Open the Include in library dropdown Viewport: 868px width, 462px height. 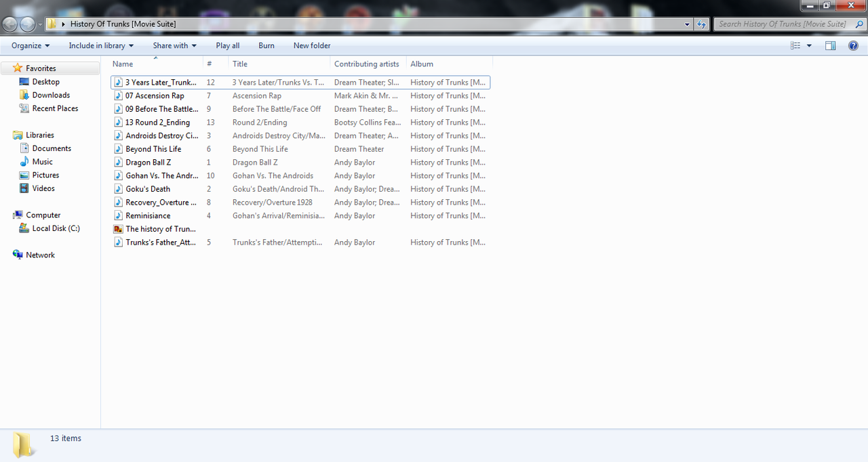pos(101,45)
